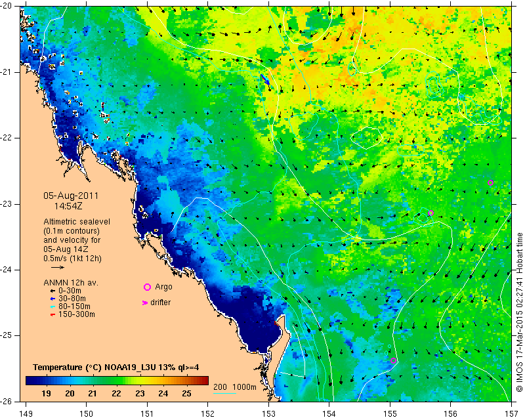Screen dimensions: 525x420
Task: Click the "drifter" legend label
Action: [x=160, y=303]
